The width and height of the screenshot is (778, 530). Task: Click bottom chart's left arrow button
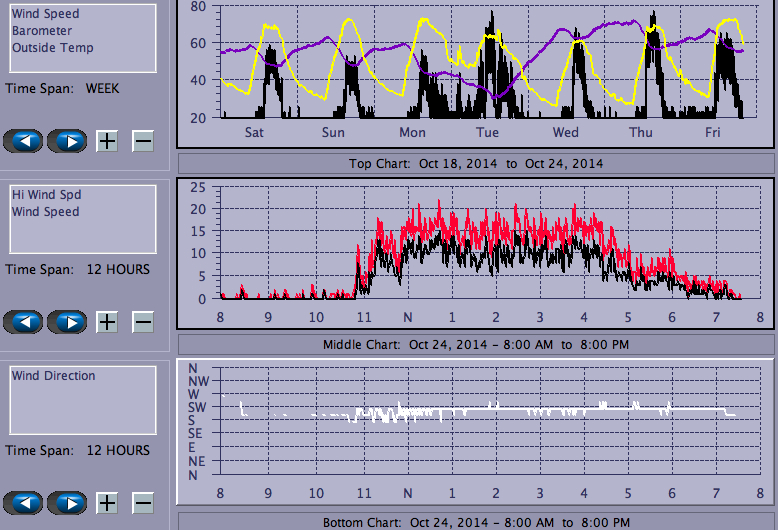click(24, 503)
